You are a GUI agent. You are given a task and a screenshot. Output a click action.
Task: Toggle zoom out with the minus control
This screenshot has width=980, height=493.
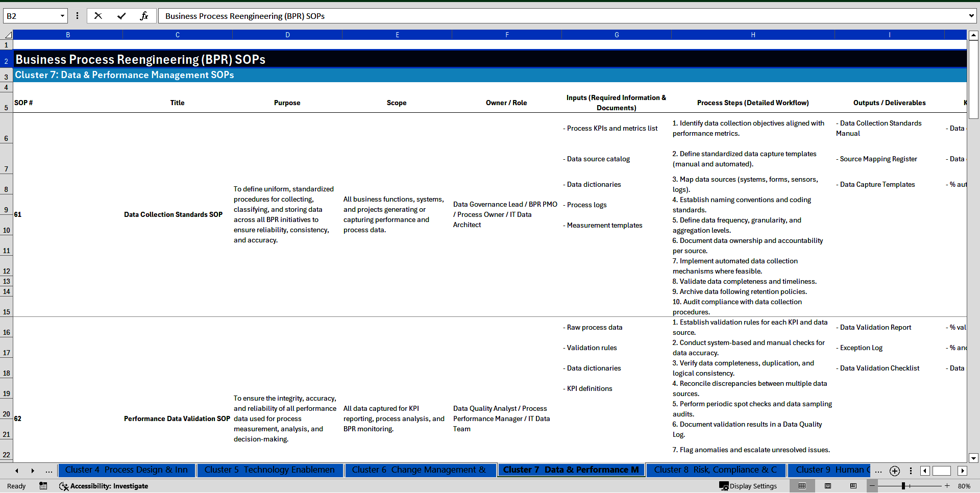872,486
